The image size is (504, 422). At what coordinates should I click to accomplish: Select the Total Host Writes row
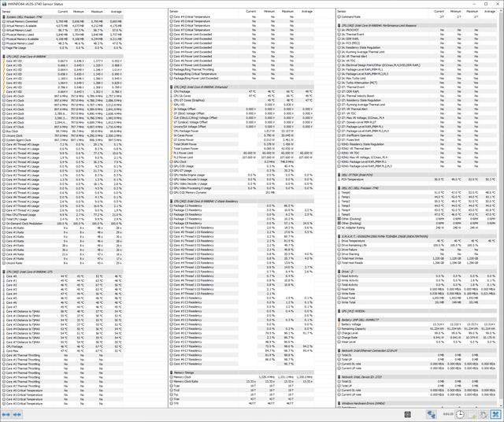417,258
